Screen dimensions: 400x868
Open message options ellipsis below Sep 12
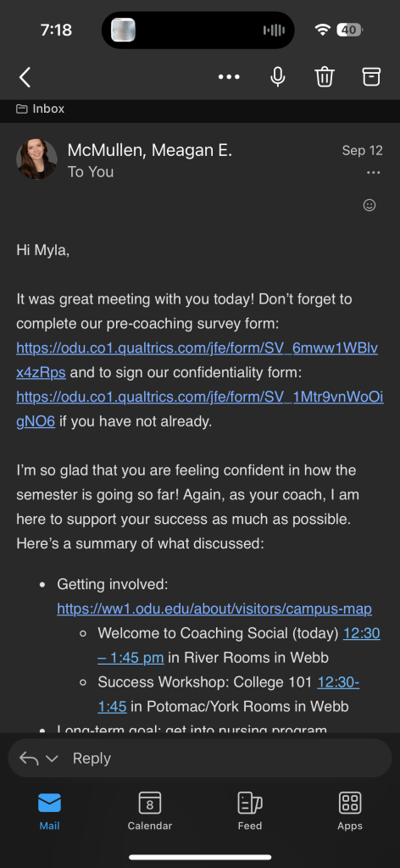coord(374,173)
